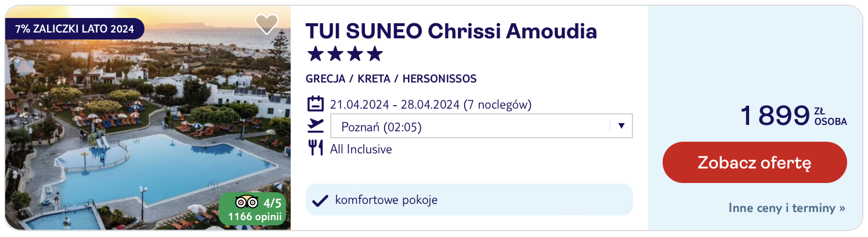Click the four-star hotel rating
Viewport: 868px width, 237px height.
point(345,54)
